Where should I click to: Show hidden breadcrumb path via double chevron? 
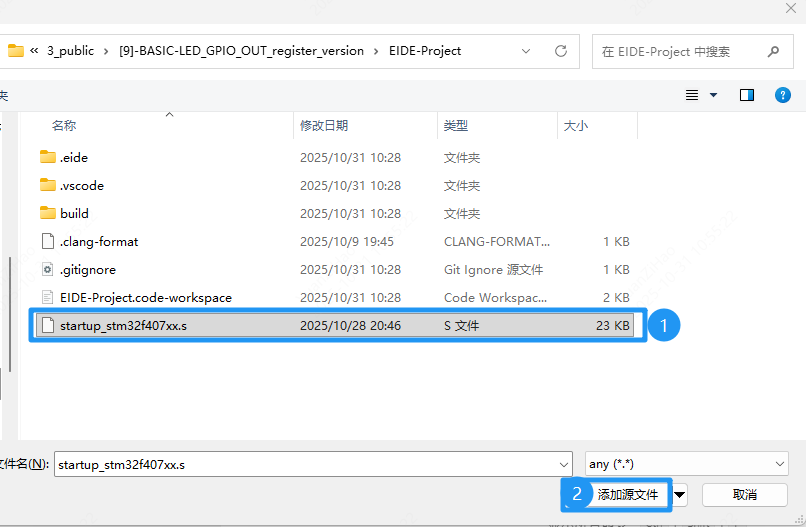click(x=34, y=50)
